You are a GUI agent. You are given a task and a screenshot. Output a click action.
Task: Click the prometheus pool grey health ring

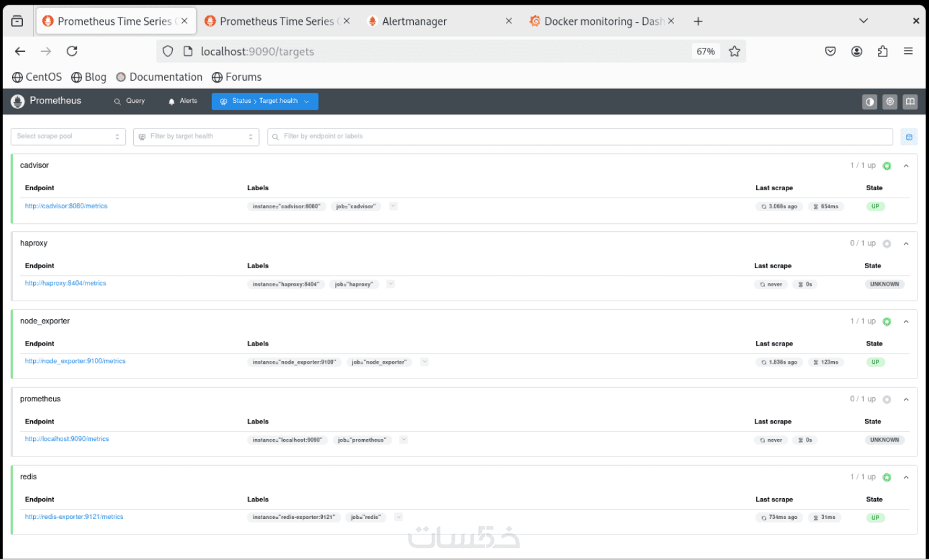(x=887, y=399)
